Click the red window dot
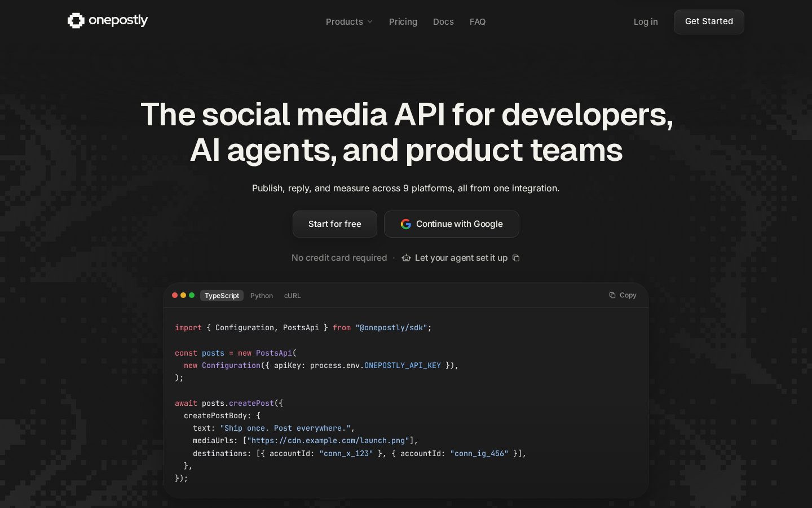This screenshot has width=812, height=508. click(175, 295)
